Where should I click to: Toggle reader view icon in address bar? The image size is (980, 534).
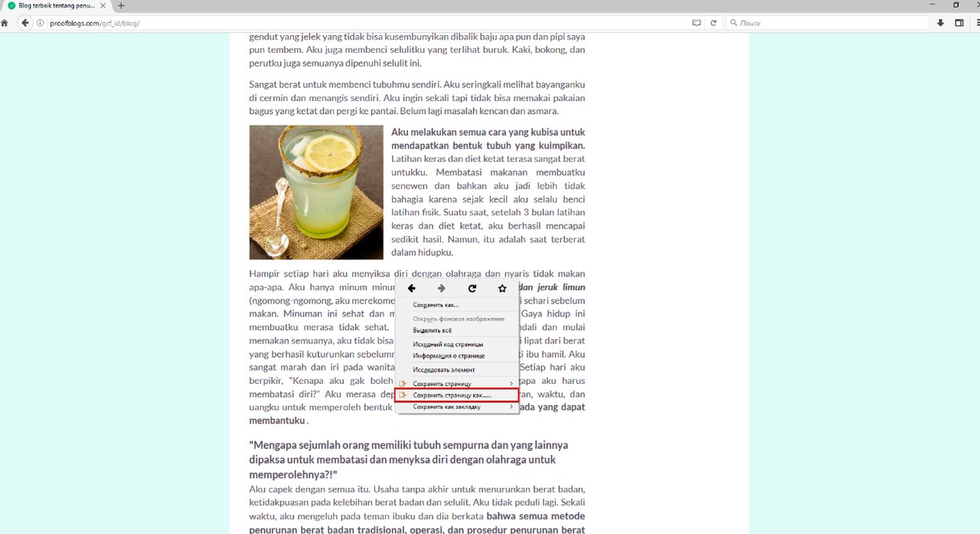[x=697, y=23]
